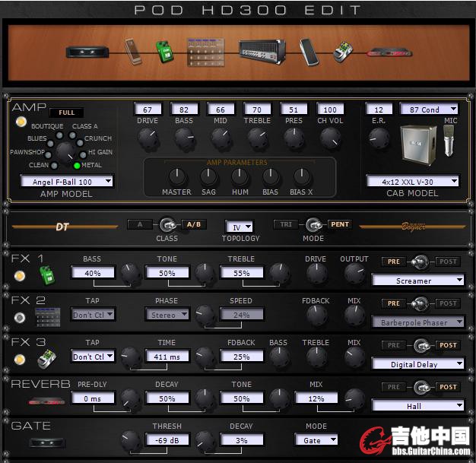Click the FX 3 delay Time value field
Screen dimensions: 476x463
pos(167,356)
